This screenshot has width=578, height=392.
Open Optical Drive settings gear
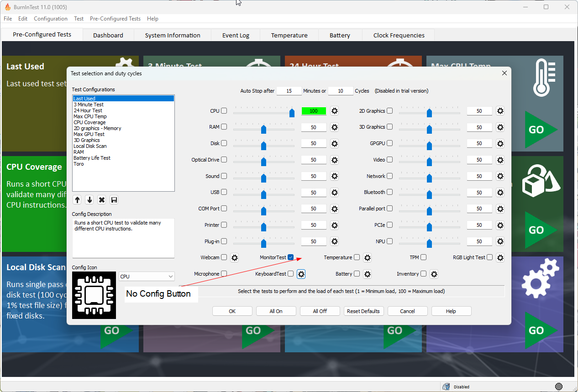pos(334,160)
